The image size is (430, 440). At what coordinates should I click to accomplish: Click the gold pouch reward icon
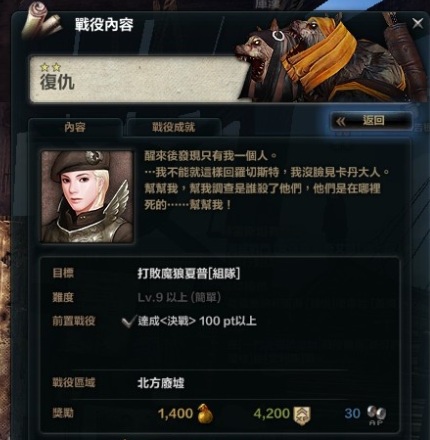point(205,414)
